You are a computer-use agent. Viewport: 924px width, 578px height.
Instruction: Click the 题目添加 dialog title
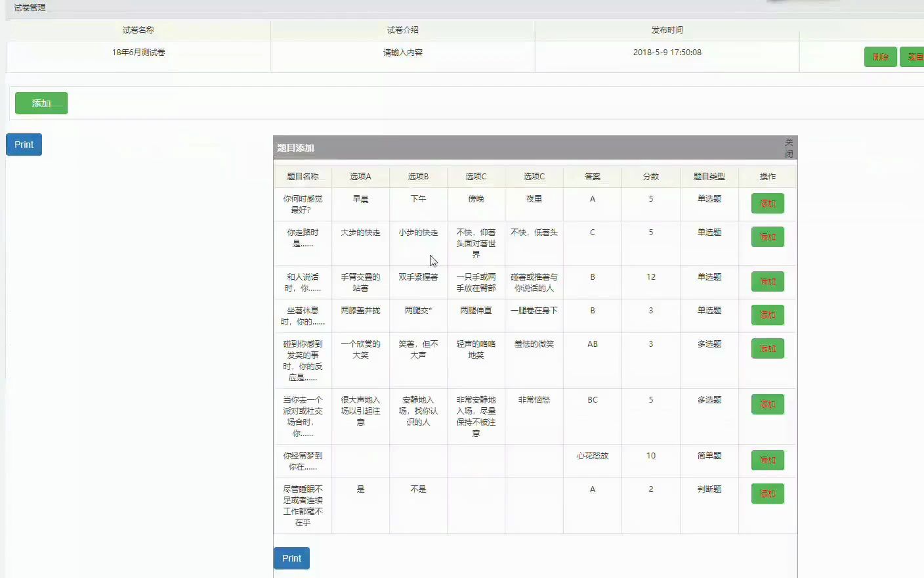point(295,148)
